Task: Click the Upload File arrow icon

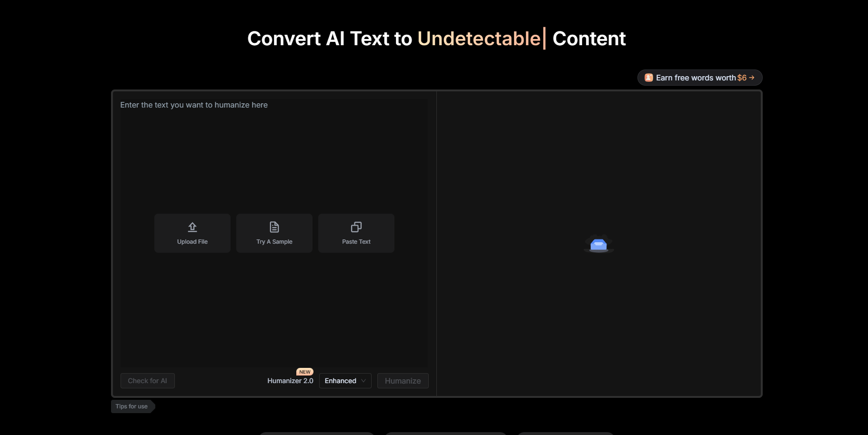Action: (x=192, y=227)
